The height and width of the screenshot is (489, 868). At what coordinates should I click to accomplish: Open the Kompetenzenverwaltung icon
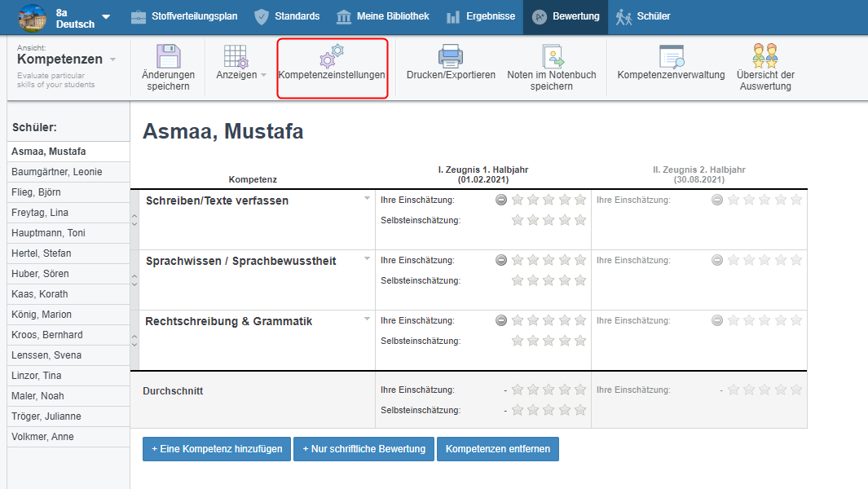pos(671,55)
